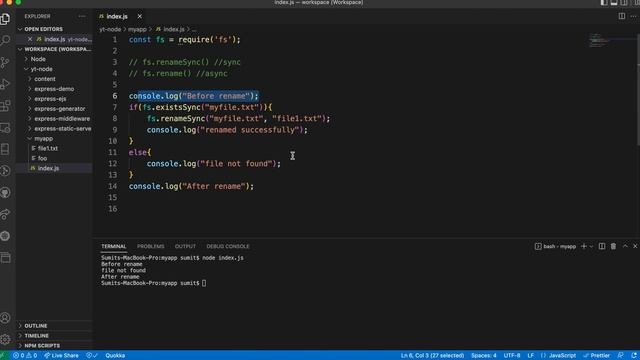The height and width of the screenshot is (360, 640).
Task: Click Ln 6, Col 3 cursor position
Action: 432,356
